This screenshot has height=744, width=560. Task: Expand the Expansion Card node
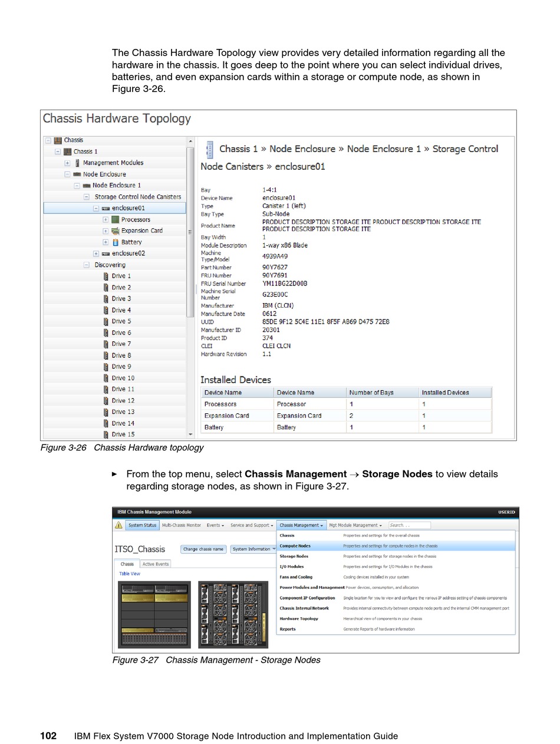click(x=106, y=231)
